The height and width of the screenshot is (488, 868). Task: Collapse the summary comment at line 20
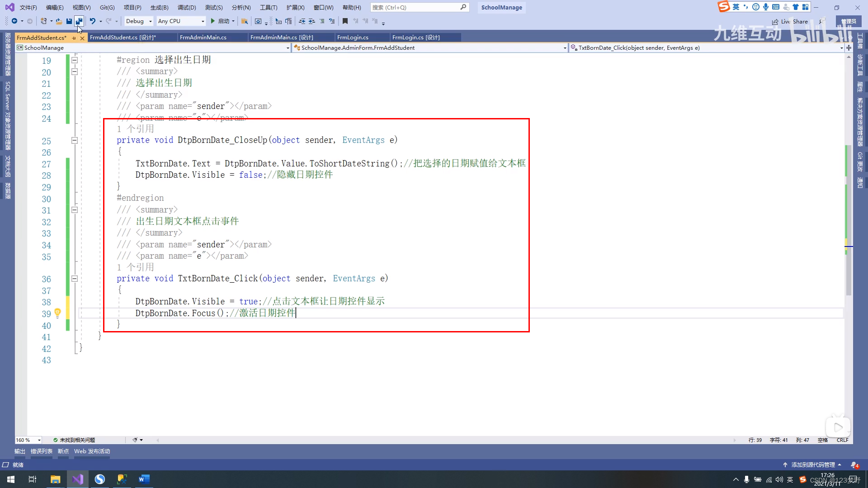(75, 71)
